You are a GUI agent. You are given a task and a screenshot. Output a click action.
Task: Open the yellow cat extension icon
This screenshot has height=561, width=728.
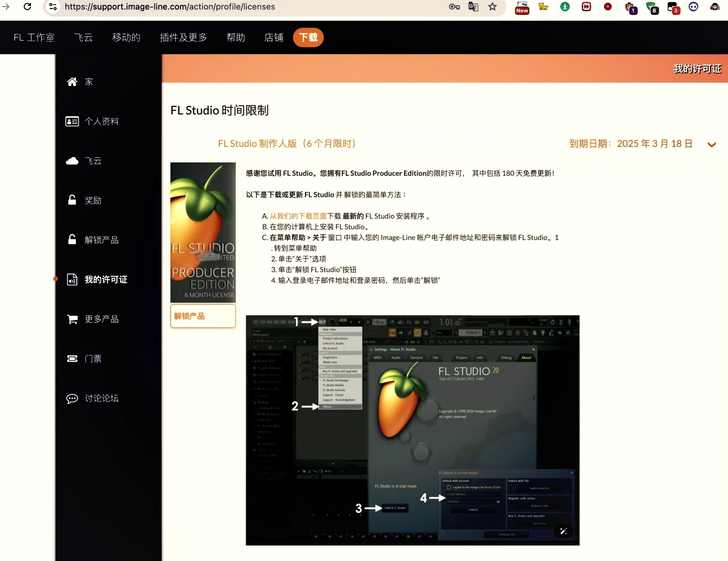coord(544,6)
